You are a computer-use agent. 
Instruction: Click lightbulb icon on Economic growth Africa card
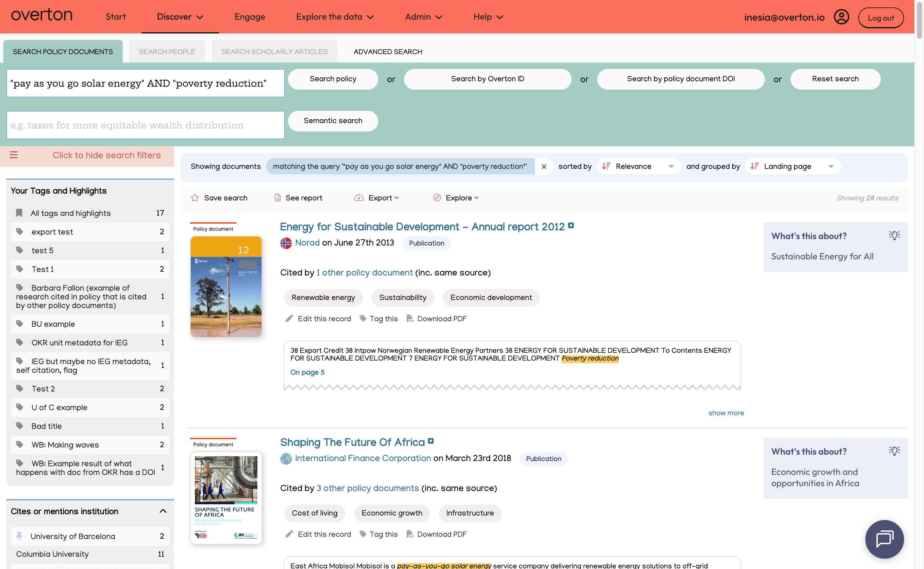coord(894,451)
